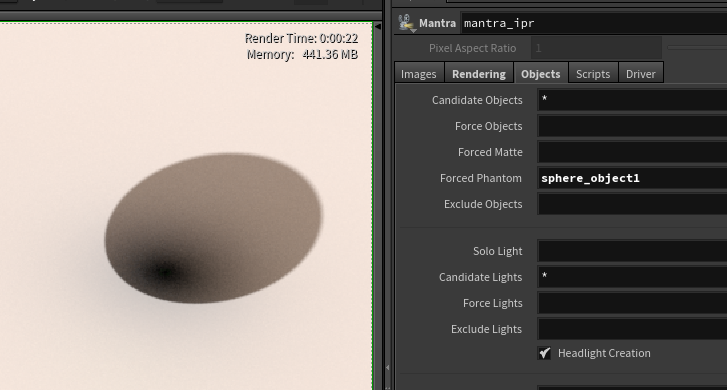Toggle the Headlight Creation checkbox

click(544, 353)
